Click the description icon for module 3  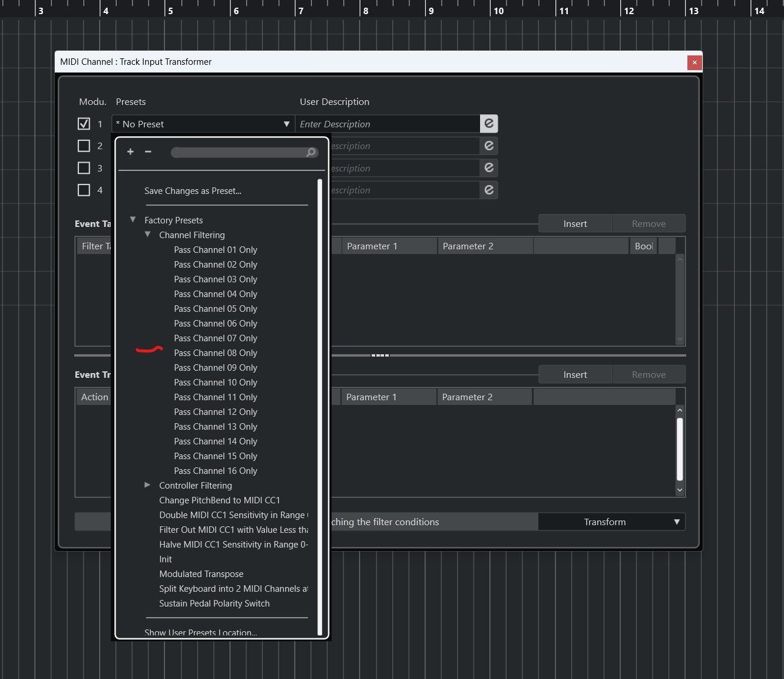point(489,168)
